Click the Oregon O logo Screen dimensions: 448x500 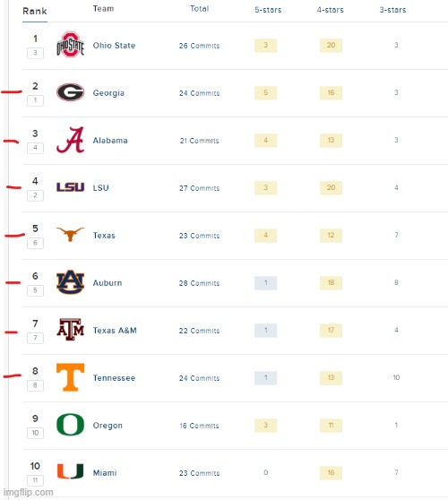click(70, 425)
